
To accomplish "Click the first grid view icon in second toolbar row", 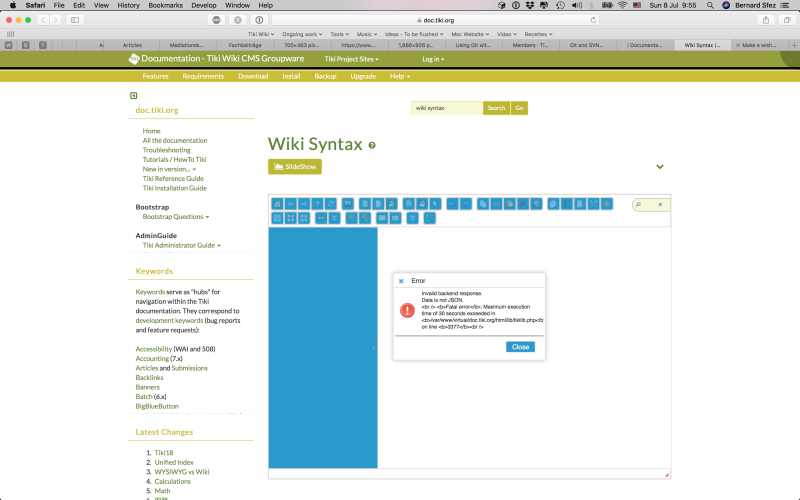I will (278, 218).
